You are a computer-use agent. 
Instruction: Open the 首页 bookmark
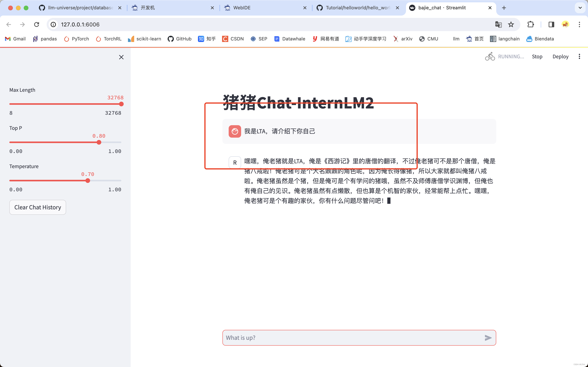click(475, 39)
